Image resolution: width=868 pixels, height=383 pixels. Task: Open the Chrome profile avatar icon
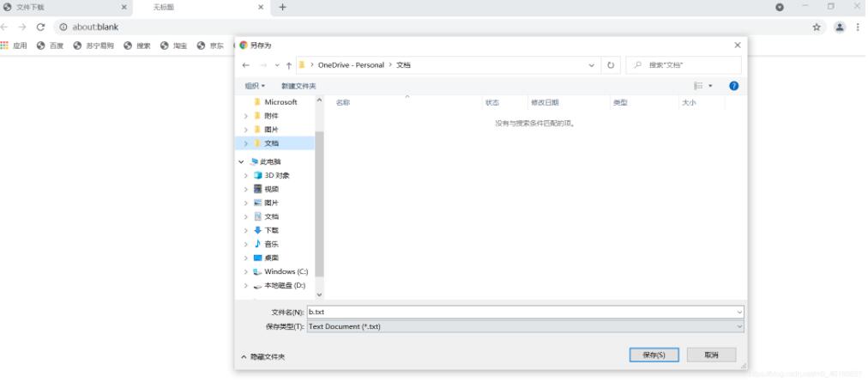pyautogui.click(x=840, y=27)
